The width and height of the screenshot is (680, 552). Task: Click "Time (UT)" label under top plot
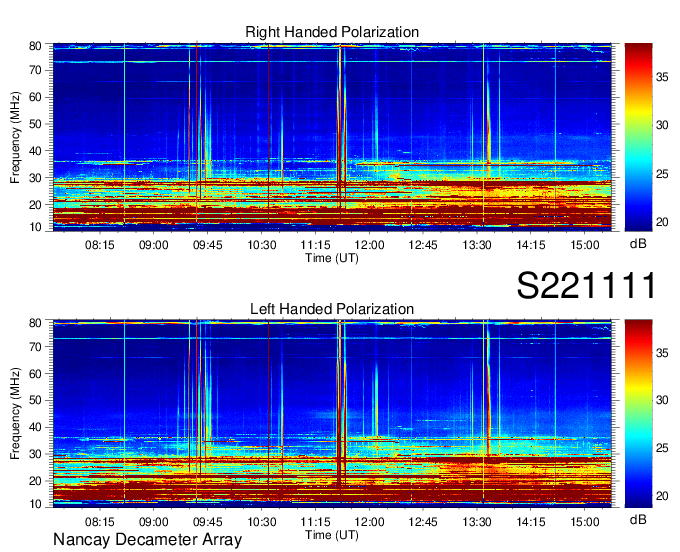(332, 258)
